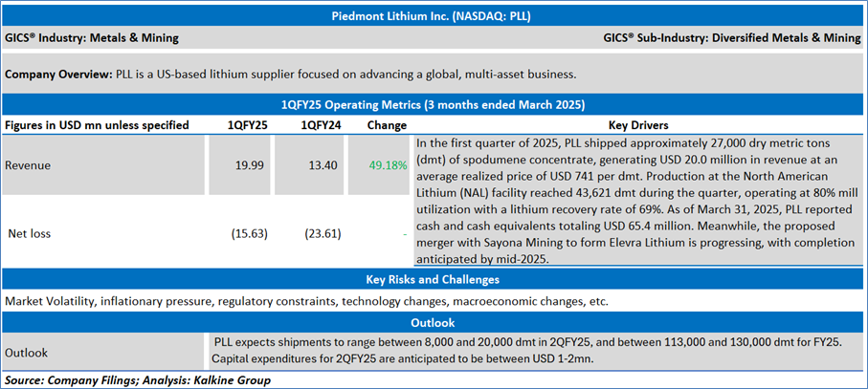Select the GICS Industry: Metals & Mining label

click(92, 38)
